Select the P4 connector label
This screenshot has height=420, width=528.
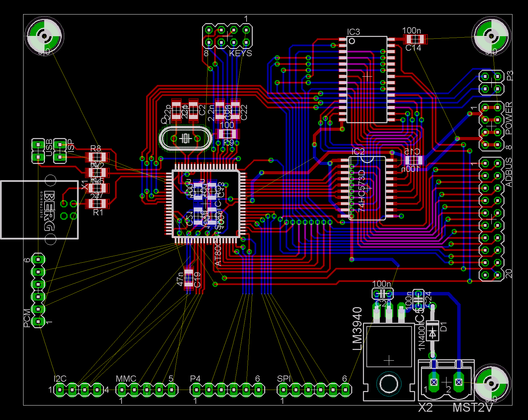coord(195,379)
